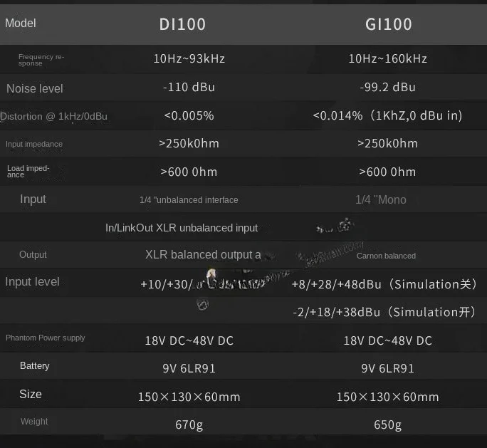487x448 pixels.
Task: Click the 10Hz~160kHz frequency response value
Action: tap(387, 58)
